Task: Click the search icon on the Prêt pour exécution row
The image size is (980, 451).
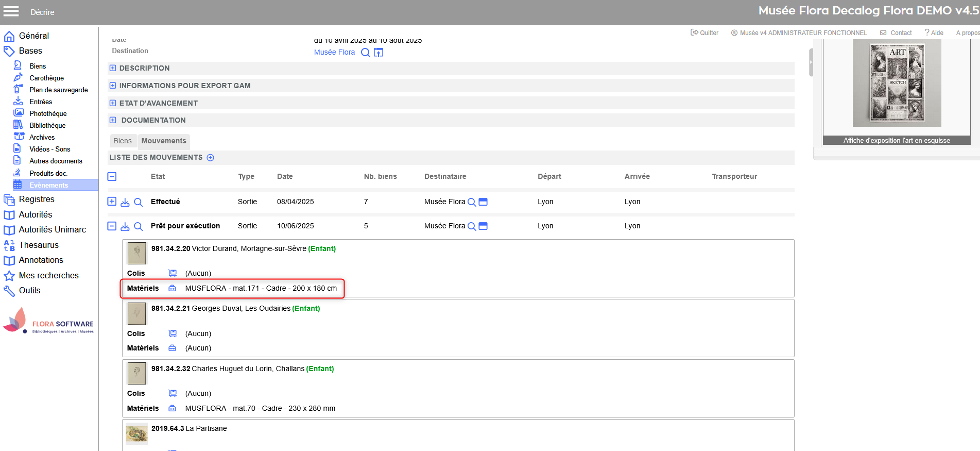Action: (x=139, y=226)
